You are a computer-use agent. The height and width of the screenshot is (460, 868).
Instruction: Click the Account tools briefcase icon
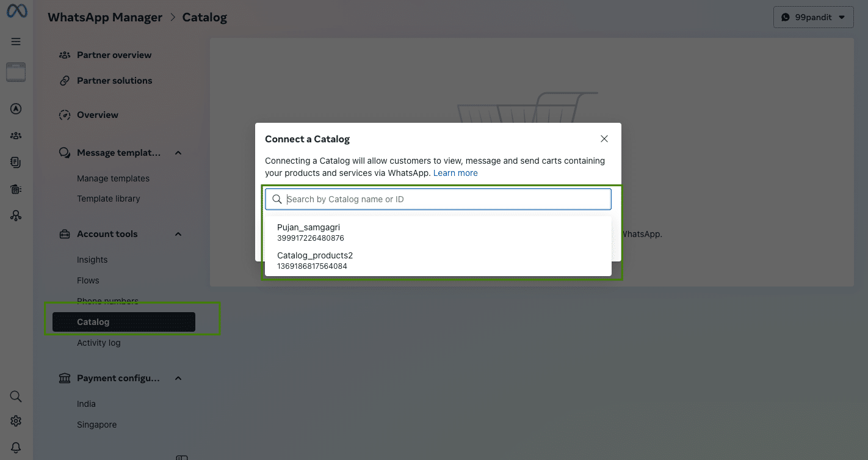pyautogui.click(x=65, y=234)
